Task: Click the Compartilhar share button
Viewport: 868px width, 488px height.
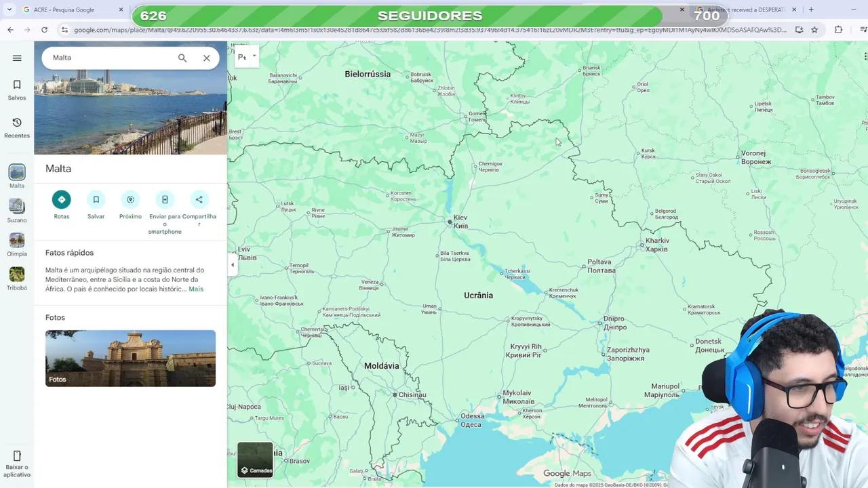Action: tap(199, 199)
